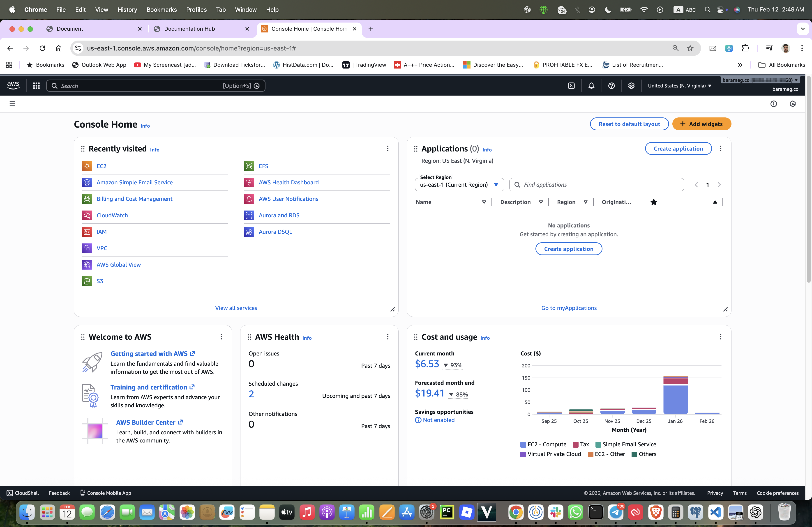Open the AWS services grid menu
The image size is (812, 527).
pos(36,86)
